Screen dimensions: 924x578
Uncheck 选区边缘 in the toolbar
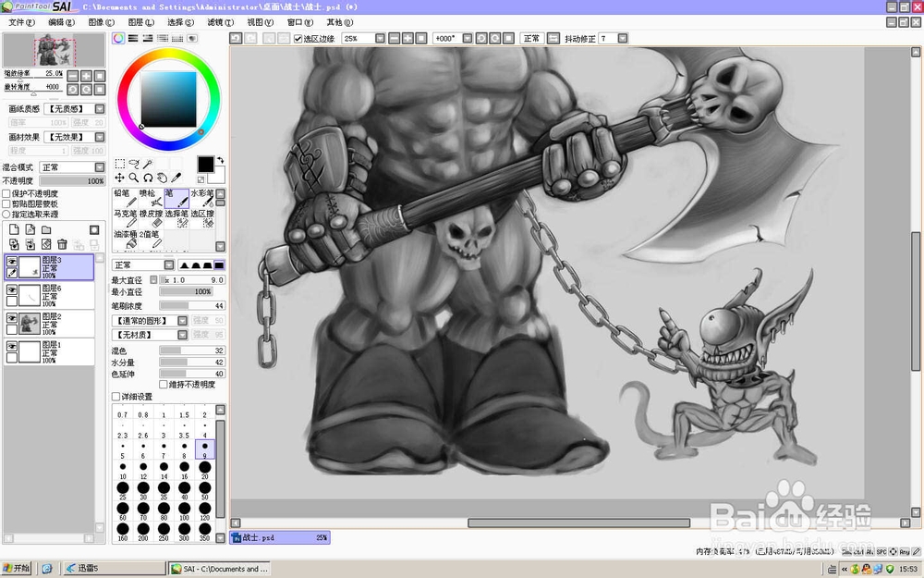298,39
